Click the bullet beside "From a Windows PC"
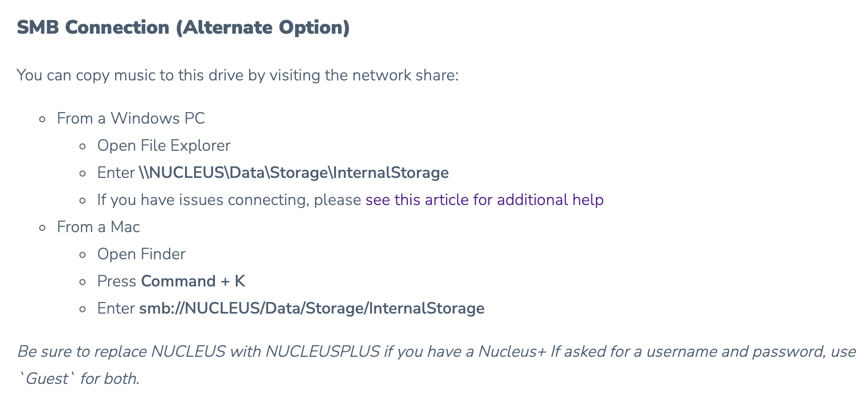The height and width of the screenshot is (404, 868). (x=43, y=119)
